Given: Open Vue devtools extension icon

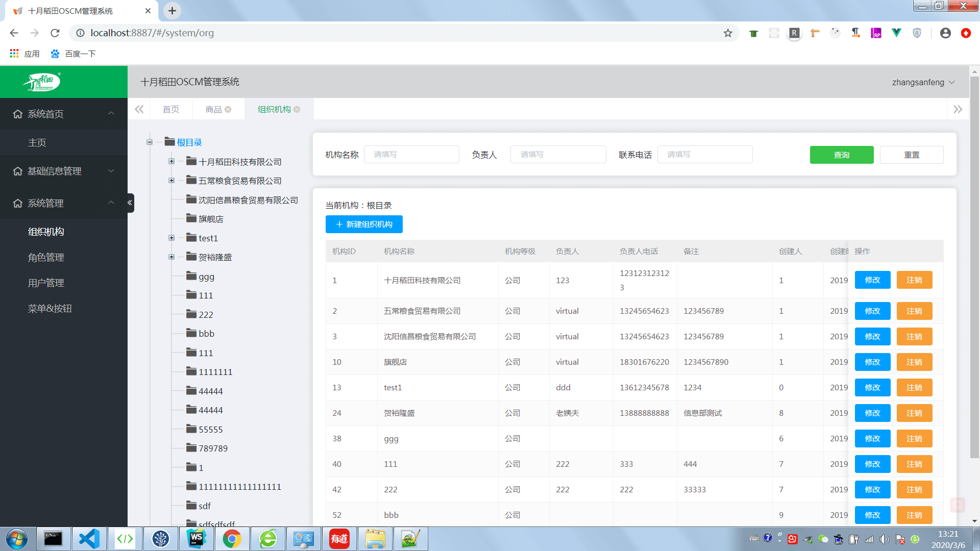Looking at the screenshot, I should pyautogui.click(x=896, y=33).
